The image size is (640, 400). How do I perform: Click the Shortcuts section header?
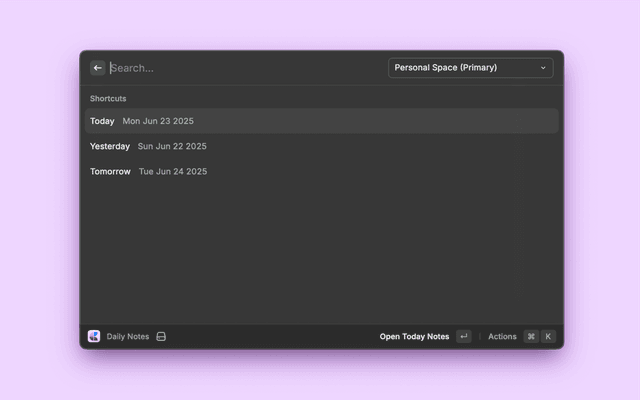pyautogui.click(x=108, y=99)
